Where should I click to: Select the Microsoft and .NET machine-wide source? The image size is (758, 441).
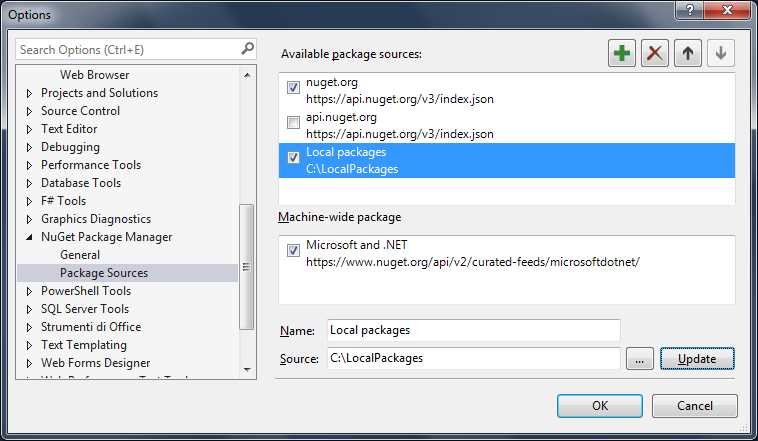point(507,253)
